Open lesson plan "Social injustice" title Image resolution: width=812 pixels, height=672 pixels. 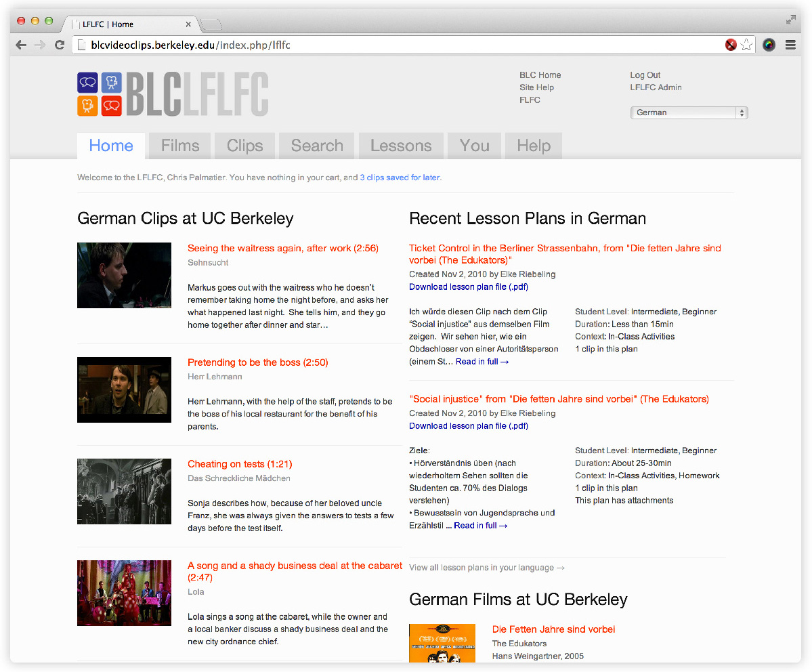(559, 399)
